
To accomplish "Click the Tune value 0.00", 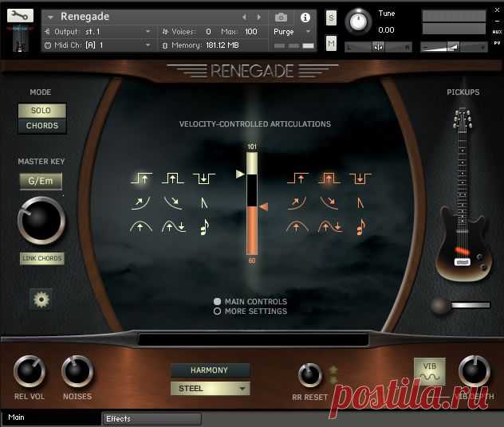I will tap(386, 29).
